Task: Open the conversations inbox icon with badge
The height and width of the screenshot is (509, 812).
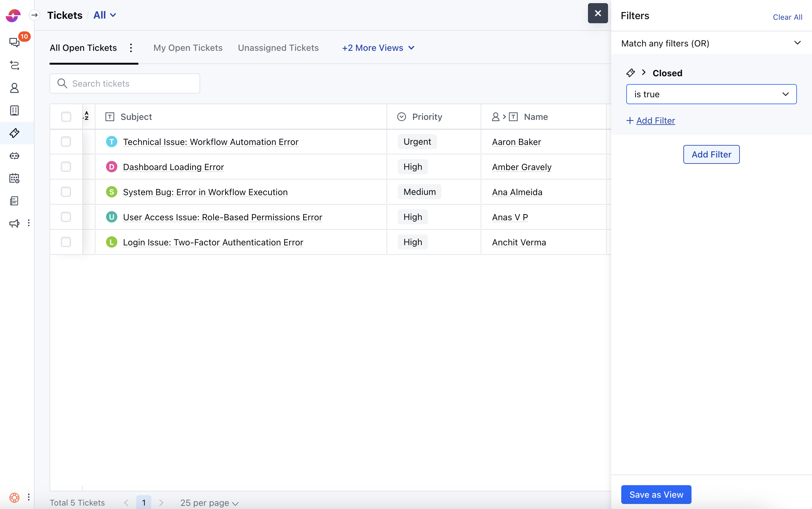Action: pos(14,42)
